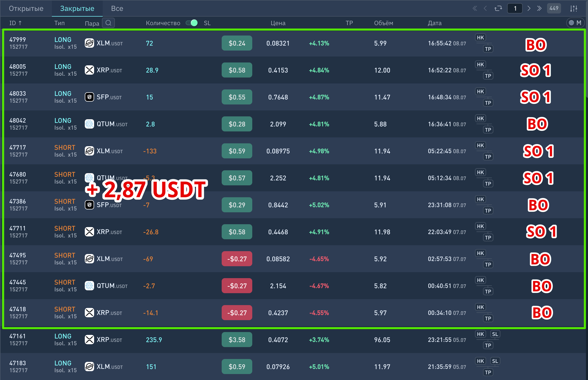
Task: Sort by the ID column header arrow
Action: pyautogui.click(x=20, y=23)
